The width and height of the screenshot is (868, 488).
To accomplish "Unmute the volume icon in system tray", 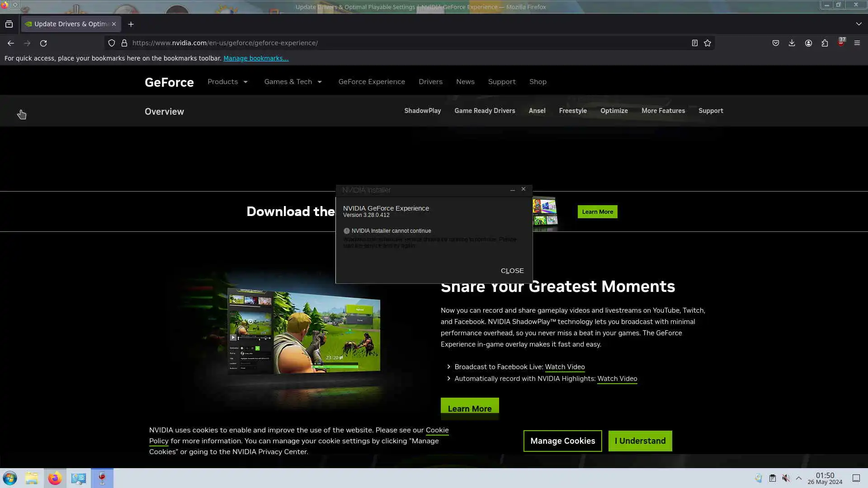I will point(786,478).
